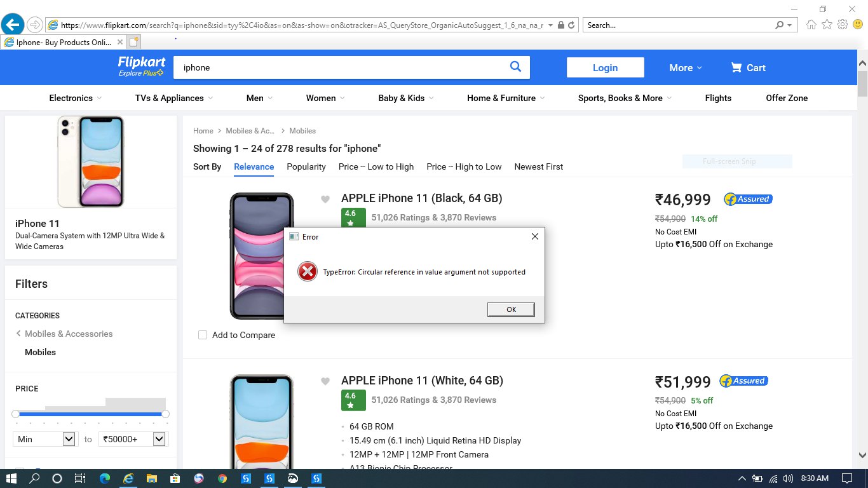
Task: Open IE Tools gear icon
Action: pos(843,25)
